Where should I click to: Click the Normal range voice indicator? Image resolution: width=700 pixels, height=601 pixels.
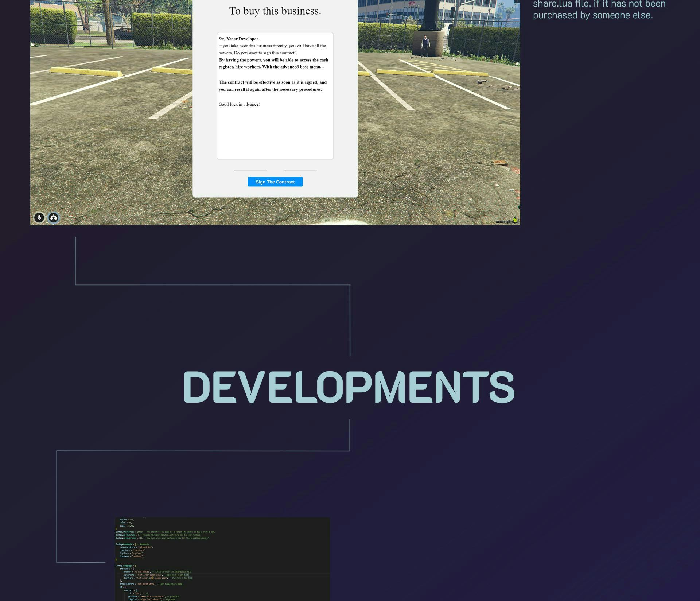pyautogui.click(x=507, y=222)
